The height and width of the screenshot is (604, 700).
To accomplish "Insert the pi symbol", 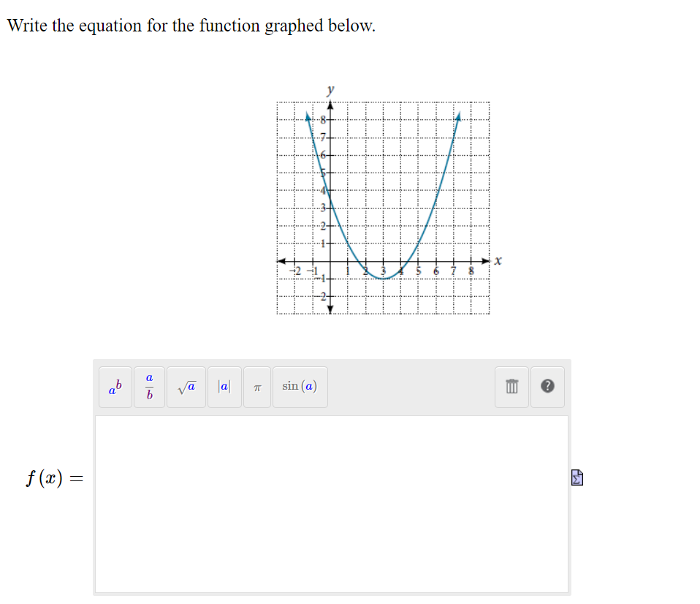I will (257, 386).
